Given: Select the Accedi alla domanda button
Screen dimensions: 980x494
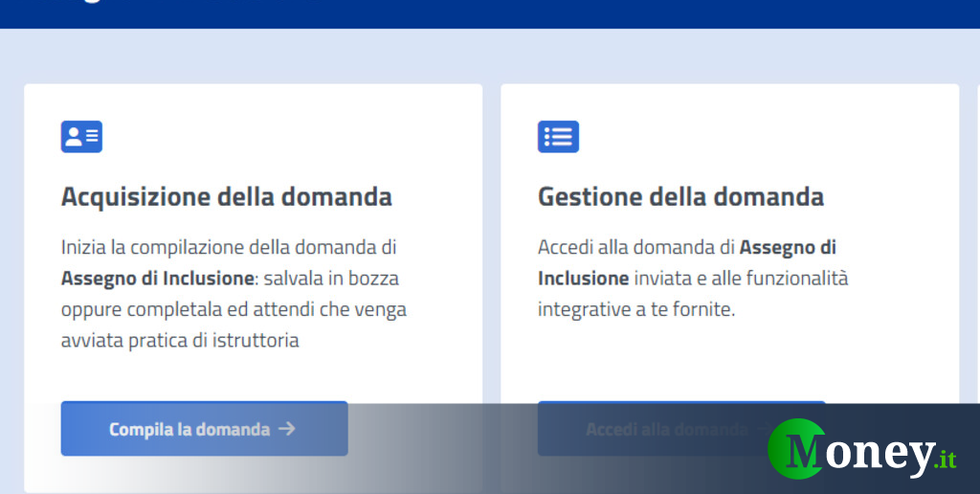Looking at the screenshot, I should point(681,429).
